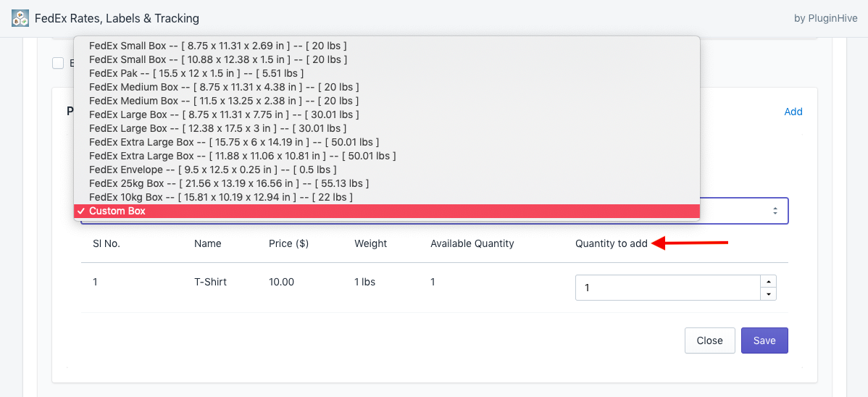Image resolution: width=868 pixels, height=397 pixels.
Task: Choose the FedEx Envelope option
Action: click(387, 170)
